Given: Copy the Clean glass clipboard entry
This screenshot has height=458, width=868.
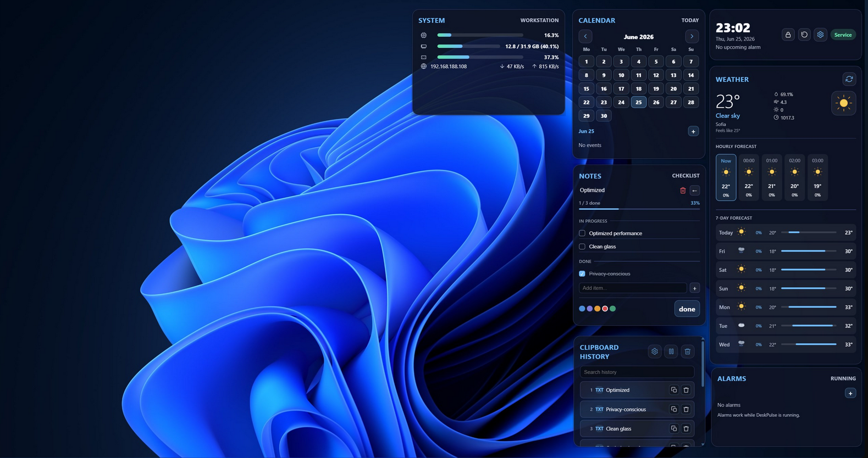Looking at the screenshot, I should (x=674, y=428).
